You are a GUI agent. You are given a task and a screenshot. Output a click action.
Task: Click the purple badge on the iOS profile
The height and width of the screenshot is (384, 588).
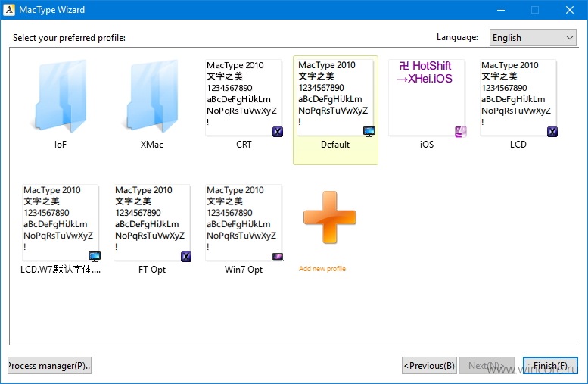(x=461, y=132)
